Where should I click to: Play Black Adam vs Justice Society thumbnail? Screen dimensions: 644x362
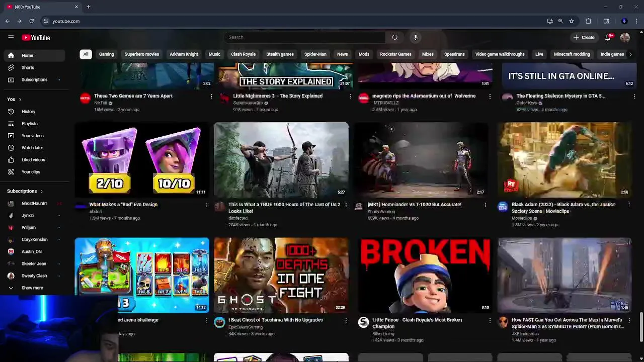[x=565, y=160]
